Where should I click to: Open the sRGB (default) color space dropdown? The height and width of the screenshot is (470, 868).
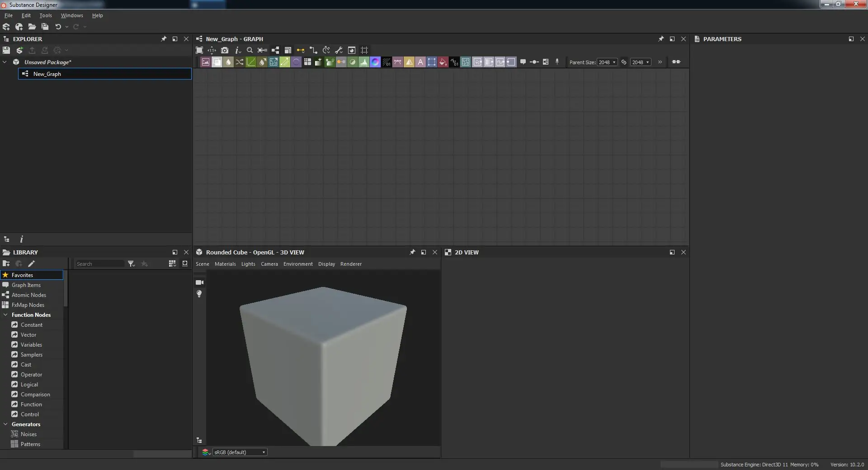point(240,452)
